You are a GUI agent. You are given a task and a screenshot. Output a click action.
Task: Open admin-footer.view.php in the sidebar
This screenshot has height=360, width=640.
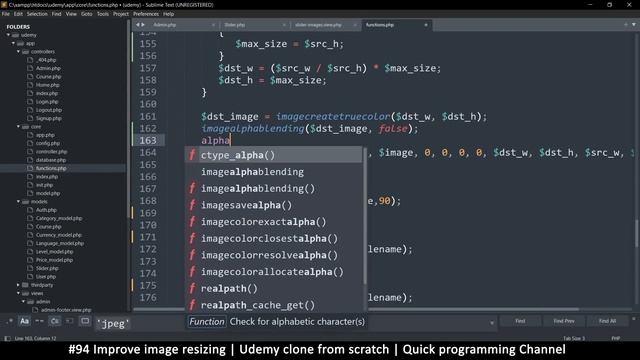66,310
